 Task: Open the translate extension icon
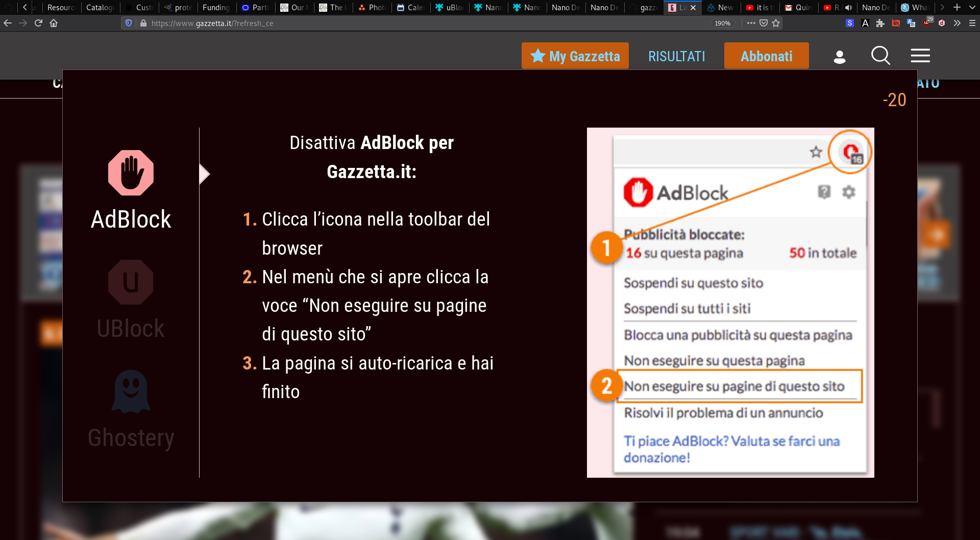click(911, 23)
